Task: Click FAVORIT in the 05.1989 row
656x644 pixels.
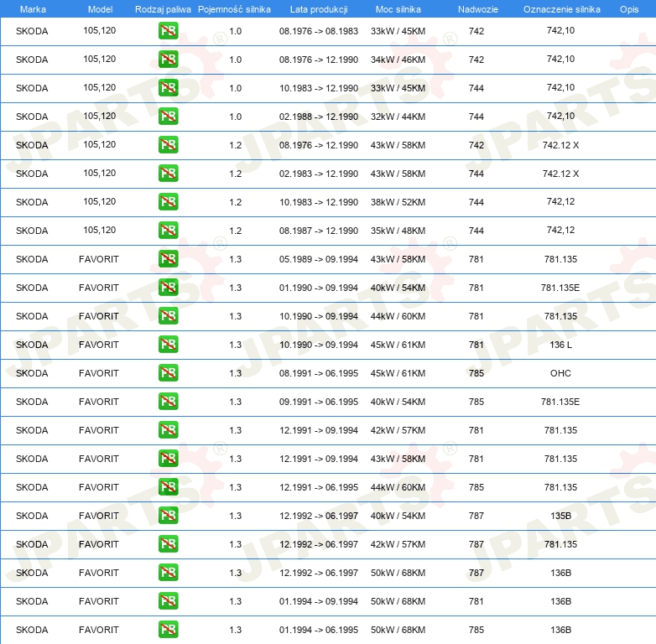Action: tap(99, 259)
